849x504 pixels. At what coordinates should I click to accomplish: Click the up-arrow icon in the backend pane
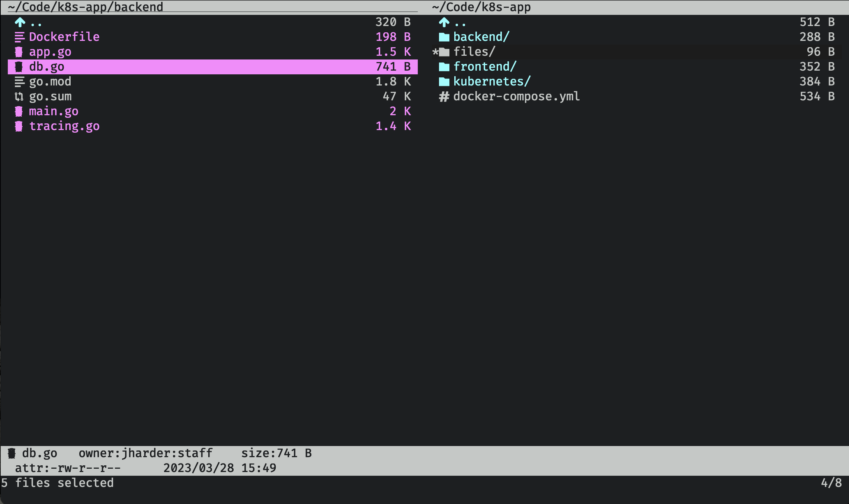point(20,22)
